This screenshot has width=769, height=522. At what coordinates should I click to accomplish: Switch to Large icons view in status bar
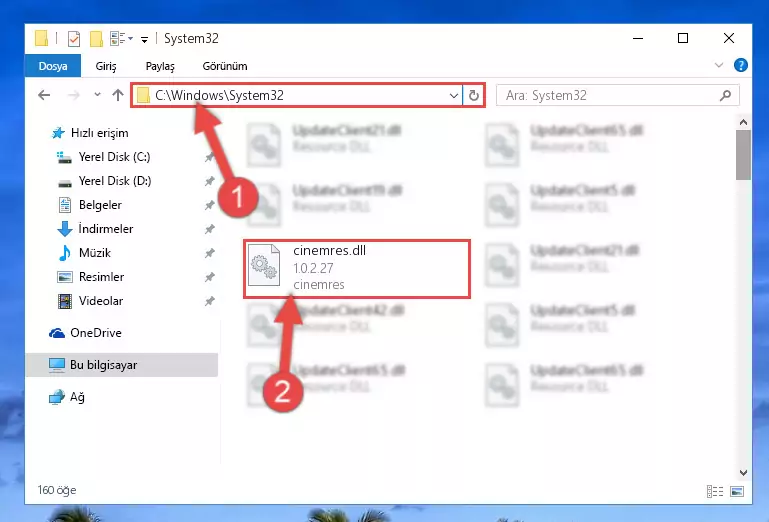tap(737, 491)
